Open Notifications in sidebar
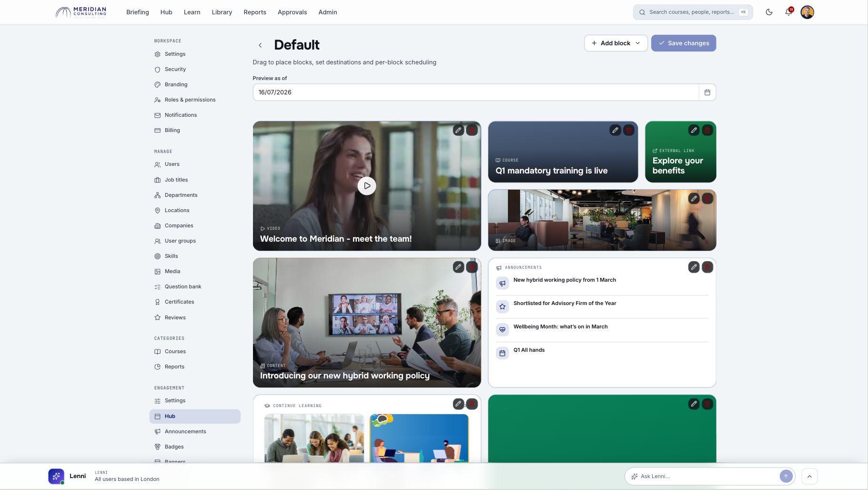Viewport: 868px width, 490px height. pos(195,115)
